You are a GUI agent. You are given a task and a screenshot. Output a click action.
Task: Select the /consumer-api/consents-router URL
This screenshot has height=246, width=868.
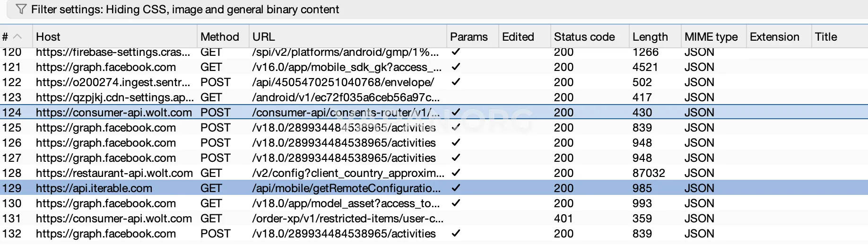tap(346, 113)
